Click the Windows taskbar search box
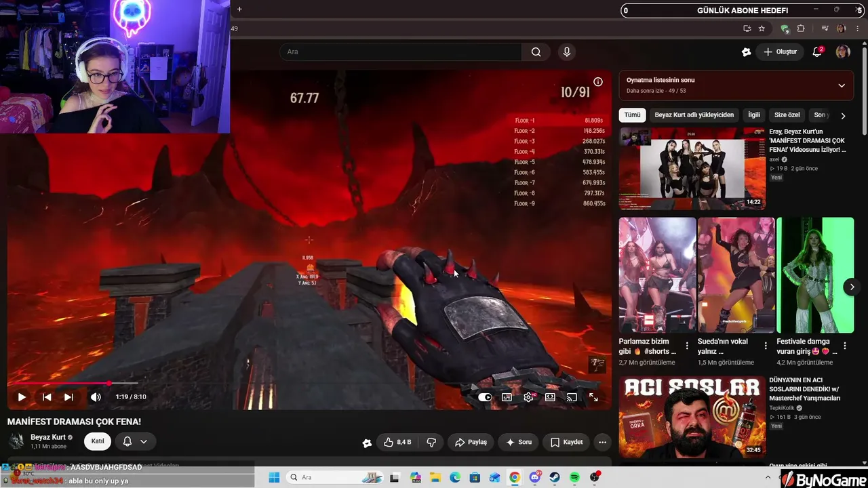Image resolution: width=868 pixels, height=488 pixels. 335,477
